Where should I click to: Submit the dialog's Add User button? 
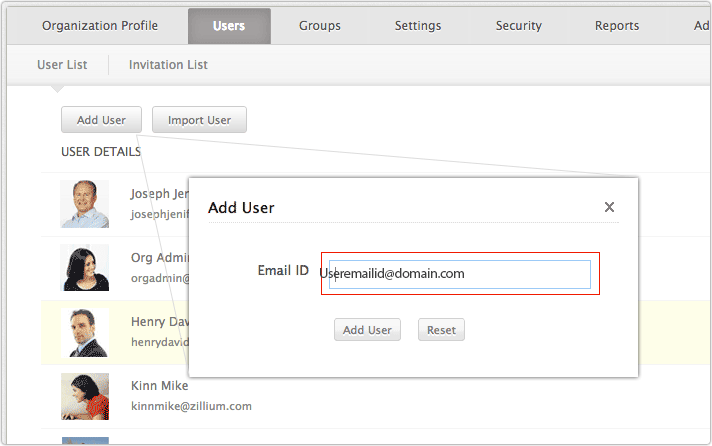[367, 330]
